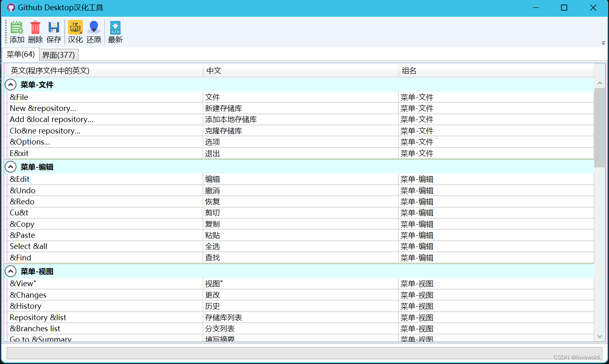Select the &Branches list row
The image size is (609, 364).
click(x=301, y=328)
